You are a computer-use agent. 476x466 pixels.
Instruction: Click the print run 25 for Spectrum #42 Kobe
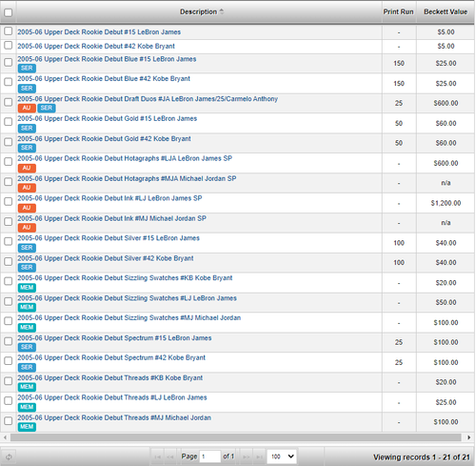pyautogui.click(x=399, y=362)
